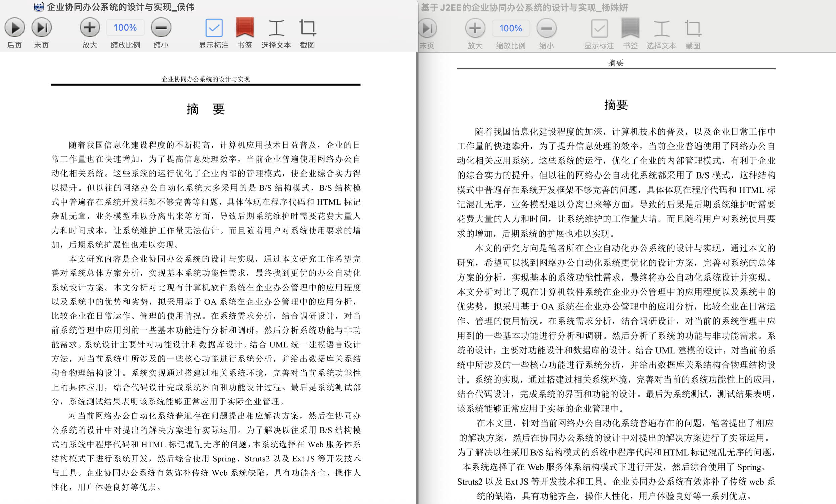The image size is (836, 504).
Task: Click the left window document title 企业协同办公系统
Action: pyautogui.click(x=121, y=7)
